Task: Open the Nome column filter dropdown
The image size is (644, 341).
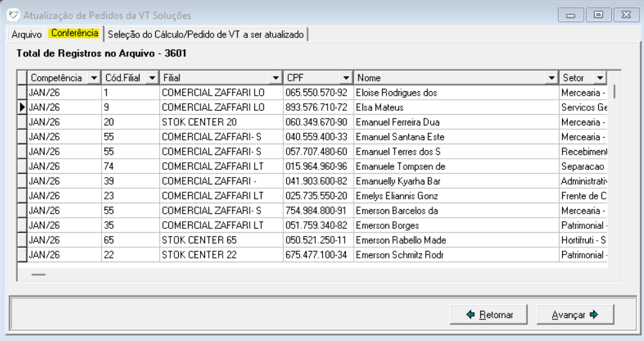Action: [552, 78]
